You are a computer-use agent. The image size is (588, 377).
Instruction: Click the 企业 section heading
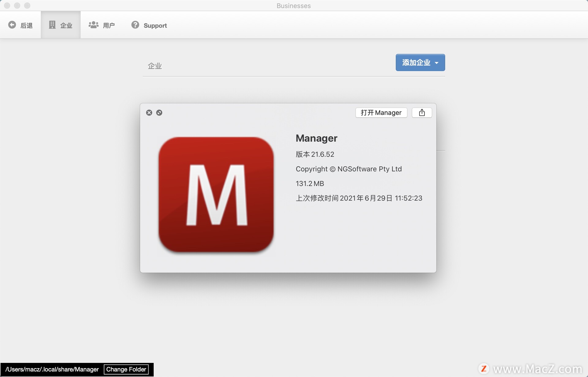155,66
